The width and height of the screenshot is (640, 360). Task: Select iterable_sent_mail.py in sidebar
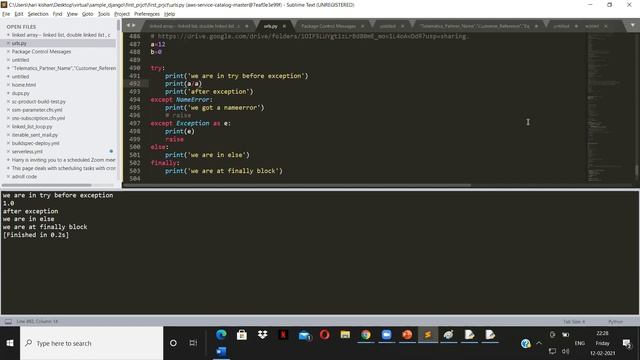coord(35,135)
